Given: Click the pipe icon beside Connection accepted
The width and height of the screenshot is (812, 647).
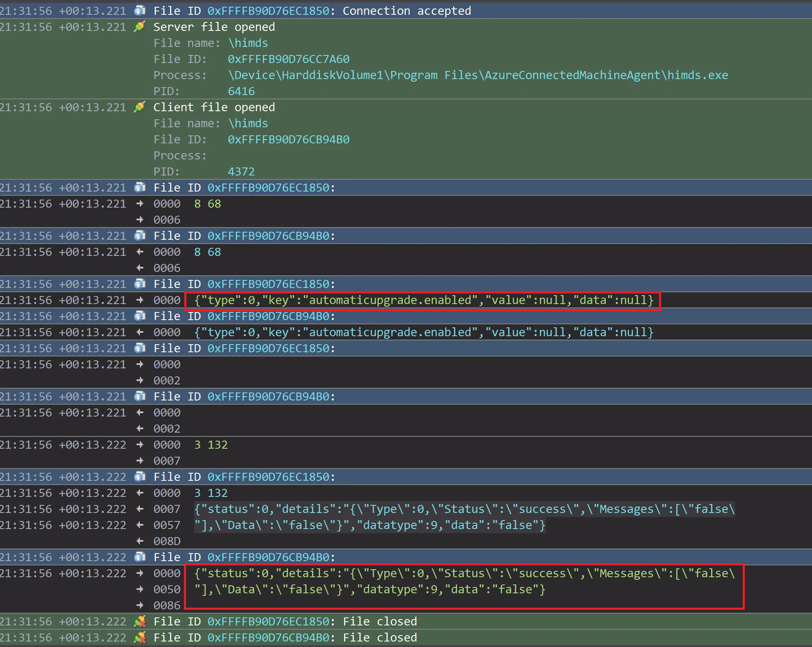Looking at the screenshot, I should (x=139, y=11).
